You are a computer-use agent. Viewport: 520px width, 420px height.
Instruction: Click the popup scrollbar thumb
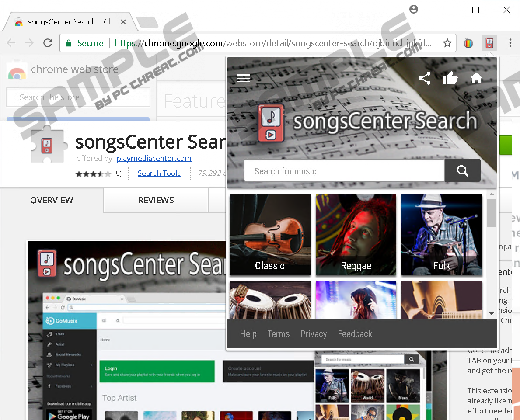click(492, 213)
